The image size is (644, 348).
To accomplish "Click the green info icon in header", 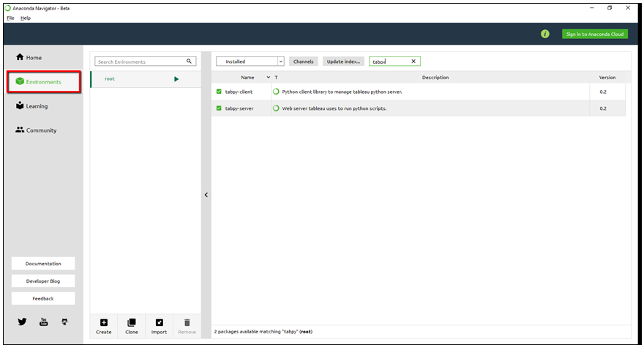I will (545, 34).
